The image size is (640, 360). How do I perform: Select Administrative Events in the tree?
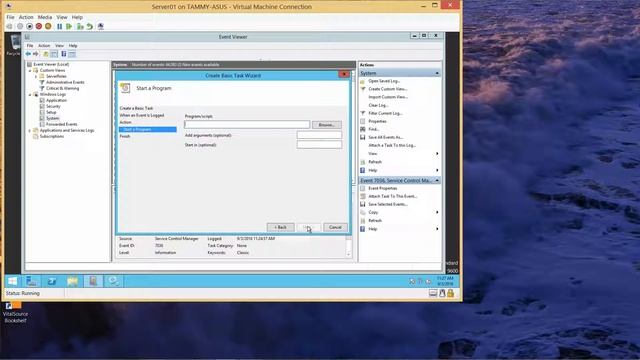coord(65,82)
